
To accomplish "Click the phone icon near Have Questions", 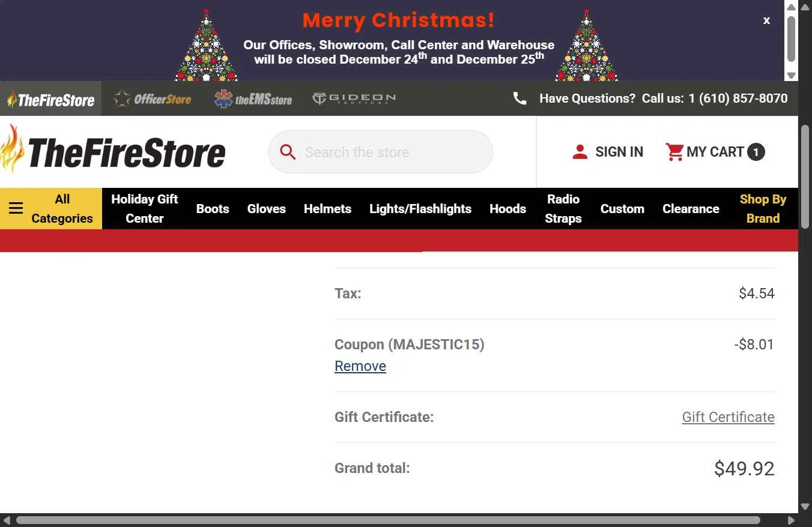I will [x=520, y=98].
